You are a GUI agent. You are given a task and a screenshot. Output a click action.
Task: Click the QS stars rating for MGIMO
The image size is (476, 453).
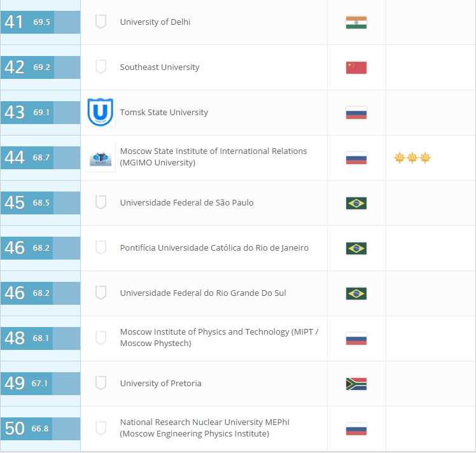point(412,158)
